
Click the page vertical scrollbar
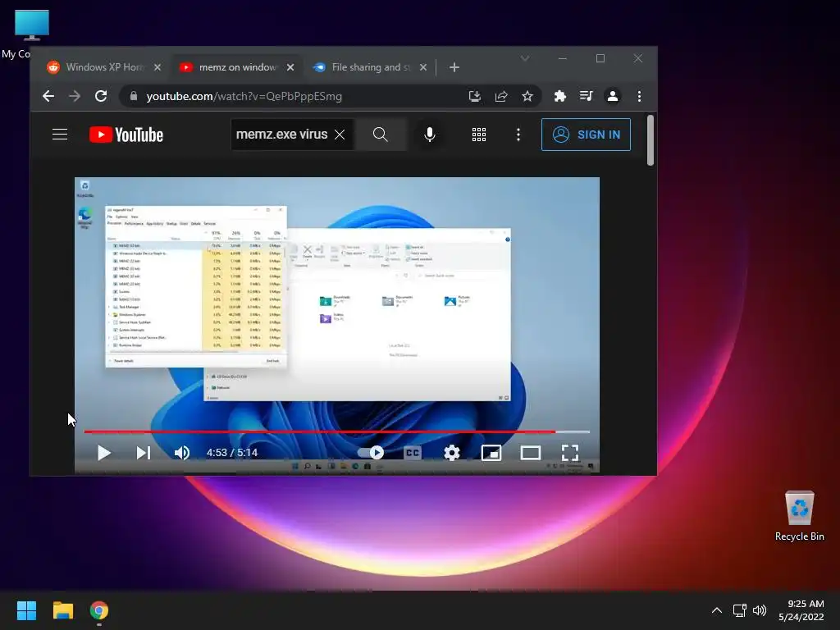point(651,140)
